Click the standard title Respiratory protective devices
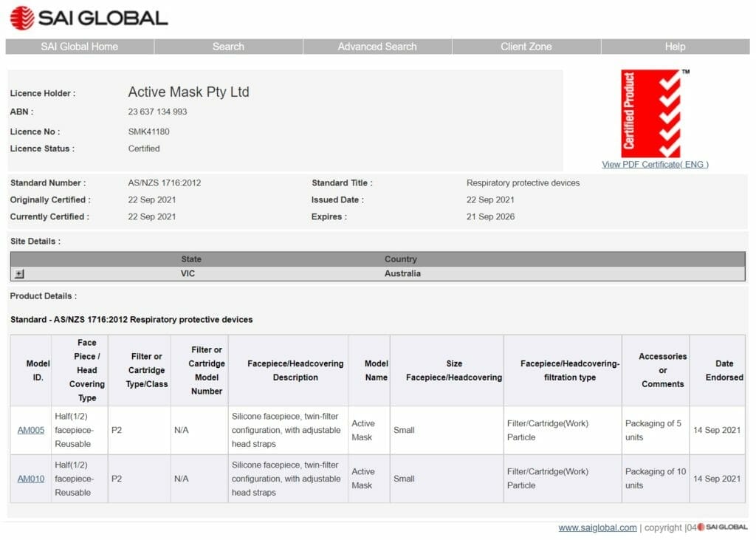This screenshot has width=756, height=540. click(x=523, y=183)
